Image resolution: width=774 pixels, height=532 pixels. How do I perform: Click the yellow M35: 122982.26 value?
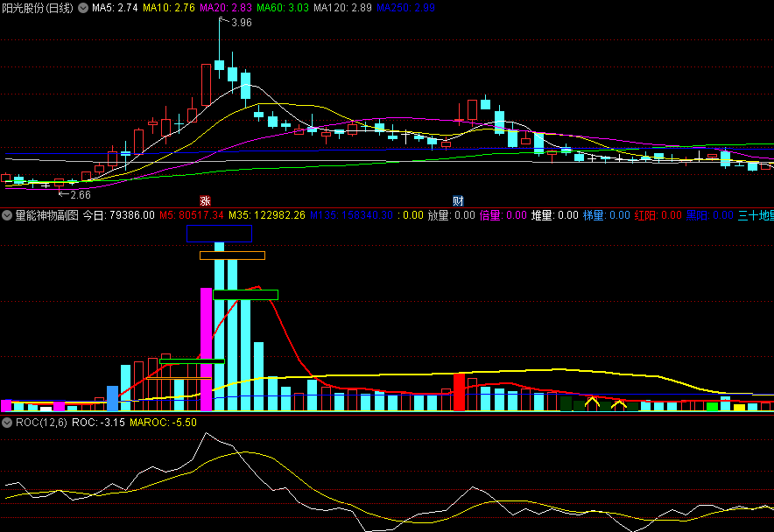click(x=266, y=215)
